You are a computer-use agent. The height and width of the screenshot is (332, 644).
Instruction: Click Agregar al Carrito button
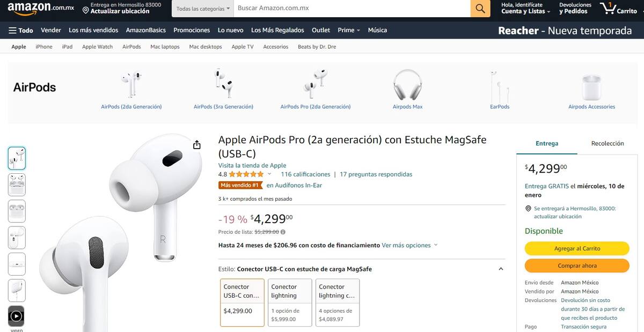[577, 249]
